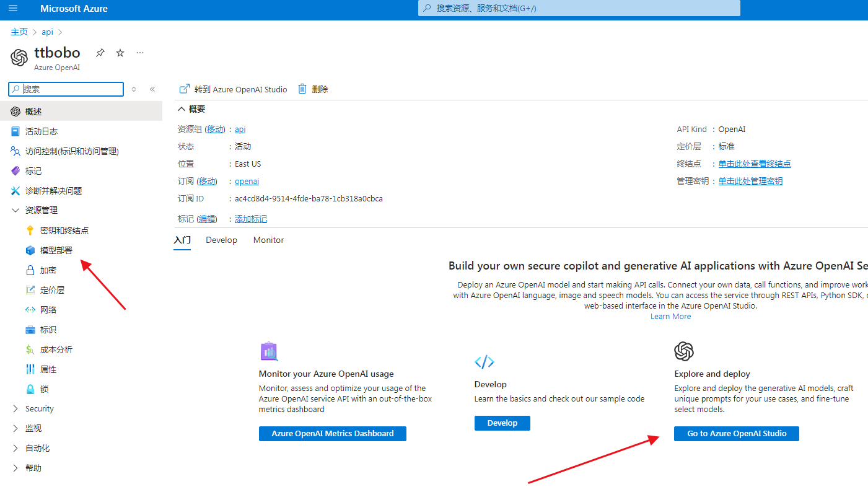The image size is (868, 492).
Task: Click the api breadcrumb
Action: (x=48, y=32)
